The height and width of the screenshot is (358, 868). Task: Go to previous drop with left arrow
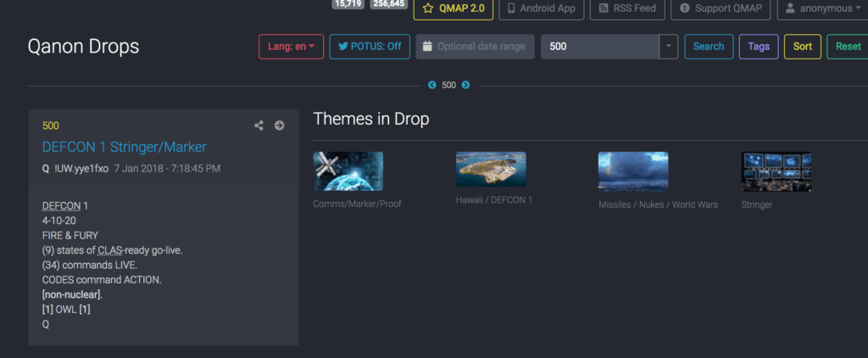tap(432, 85)
